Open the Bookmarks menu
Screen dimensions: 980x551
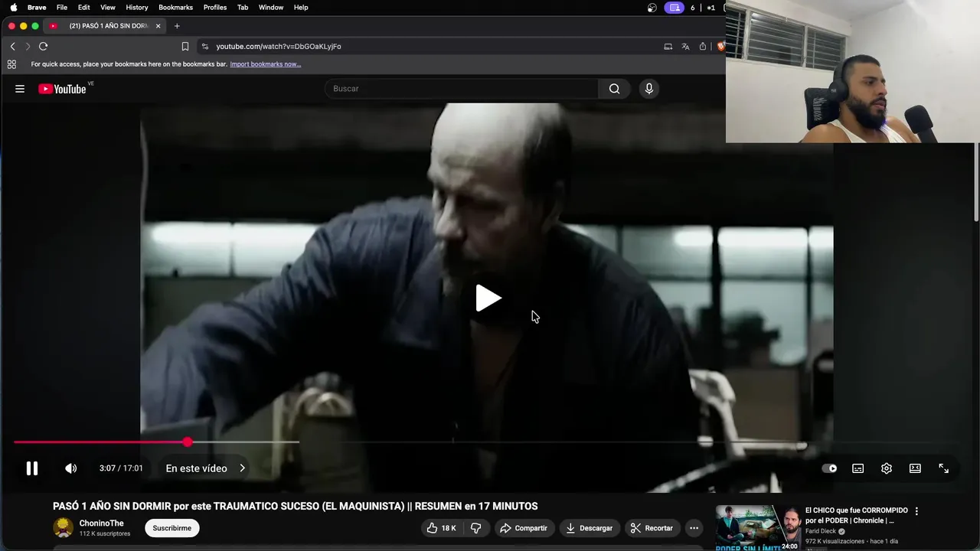point(176,8)
